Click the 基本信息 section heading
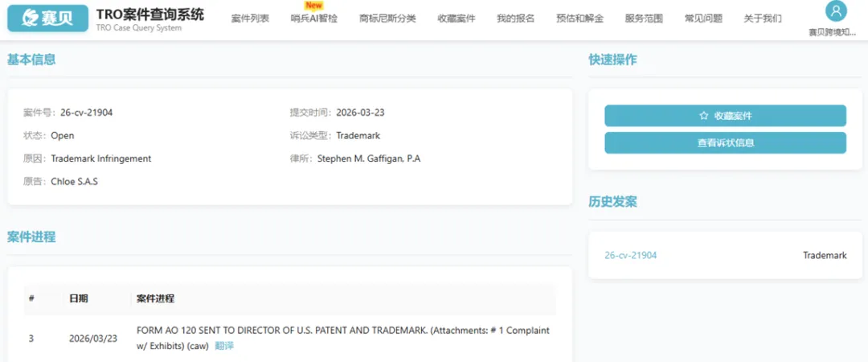Viewport: 868px width, 362px height. click(31, 60)
